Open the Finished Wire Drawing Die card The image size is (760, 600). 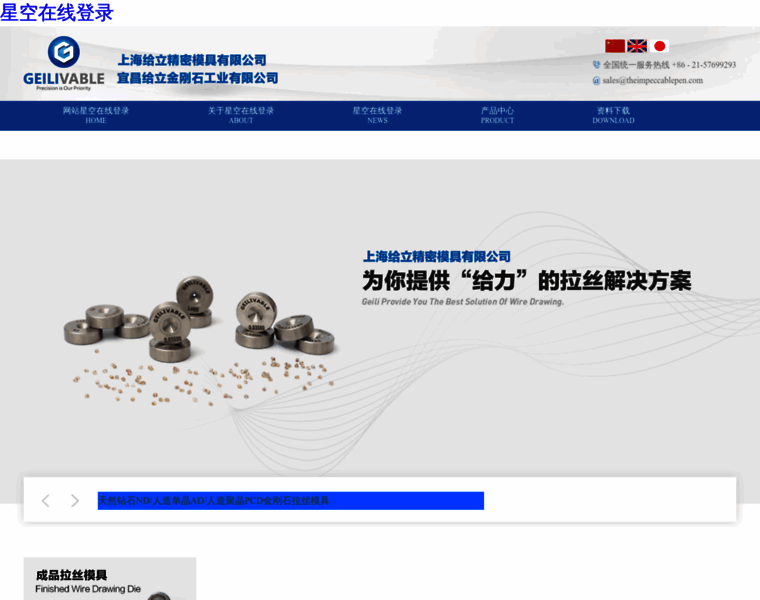coord(110,579)
